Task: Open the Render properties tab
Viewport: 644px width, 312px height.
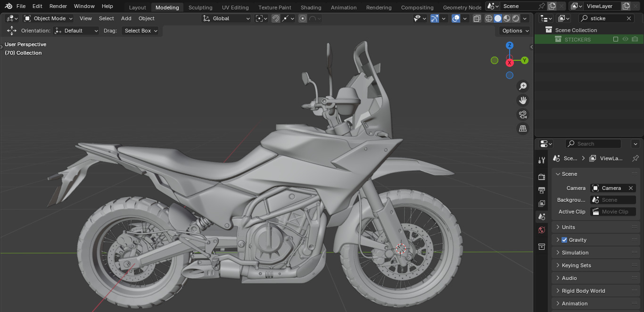Action: (542, 177)
